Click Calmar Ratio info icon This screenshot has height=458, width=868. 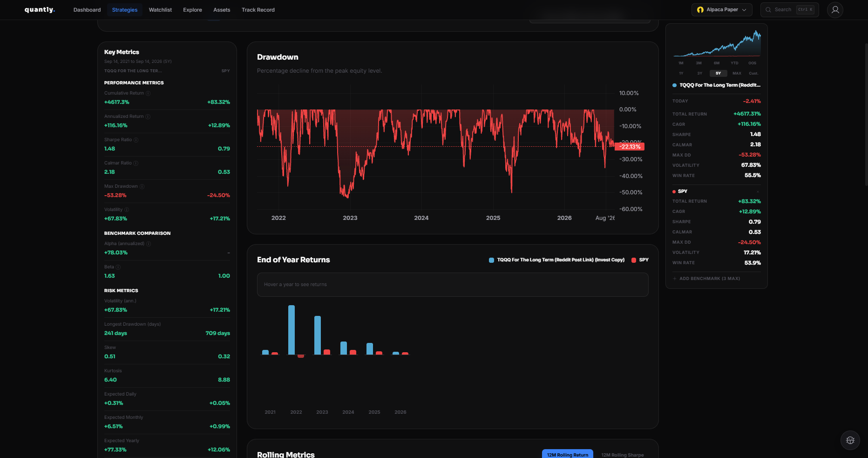coord(136,163)
